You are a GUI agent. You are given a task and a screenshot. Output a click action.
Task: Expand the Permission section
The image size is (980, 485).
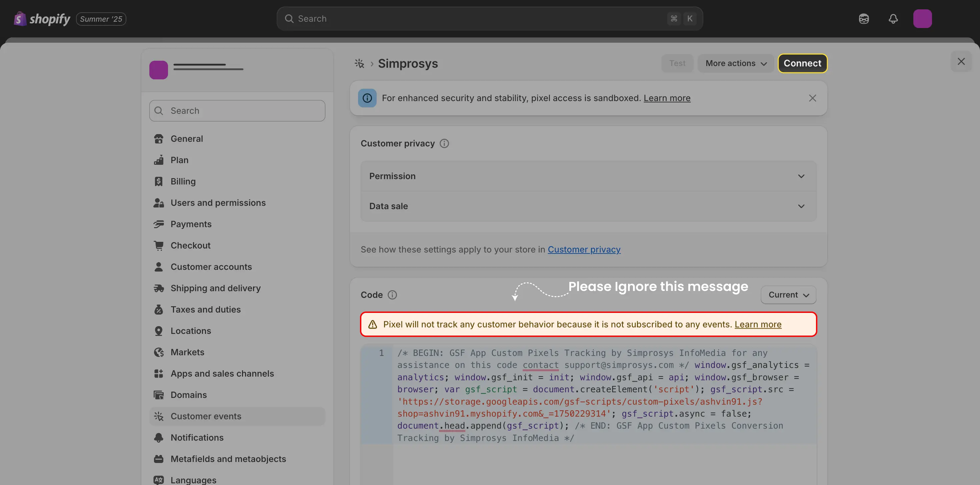pos(588,176)
